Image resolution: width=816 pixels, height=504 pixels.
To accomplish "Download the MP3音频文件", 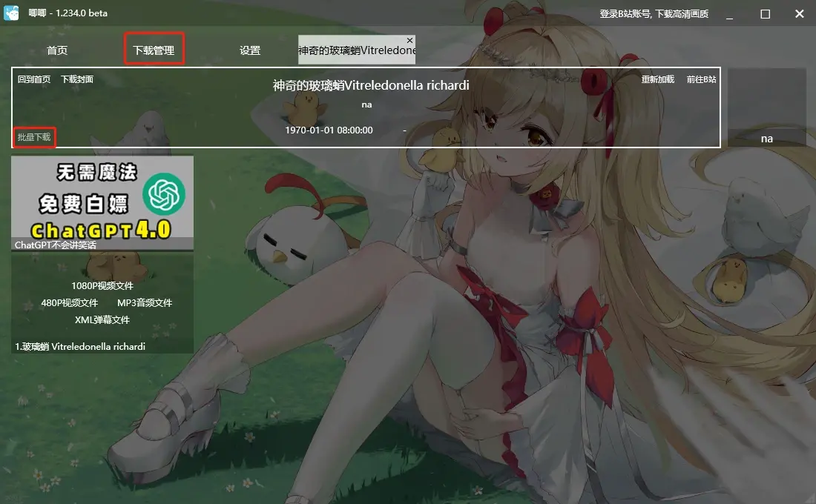I will [145, 302].
